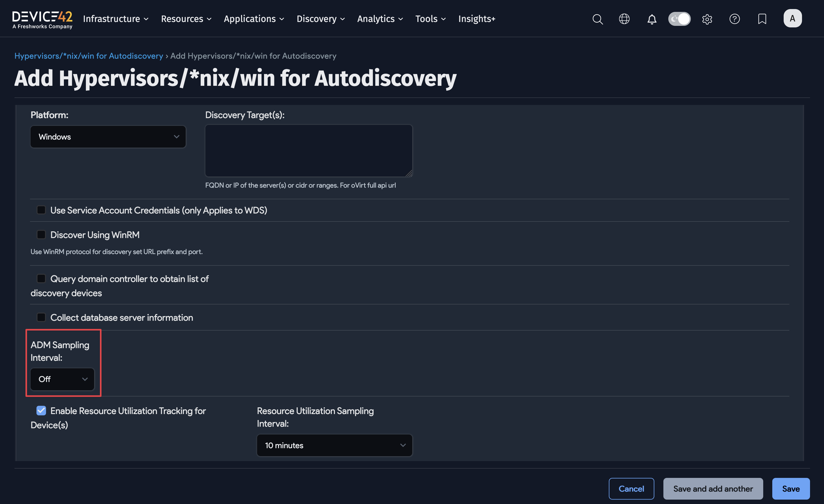The height and width of the screenshot is (504, 824).
Task: Uncheck Enable Resource Utilization Tracking
Action: [x=41, y=410]
